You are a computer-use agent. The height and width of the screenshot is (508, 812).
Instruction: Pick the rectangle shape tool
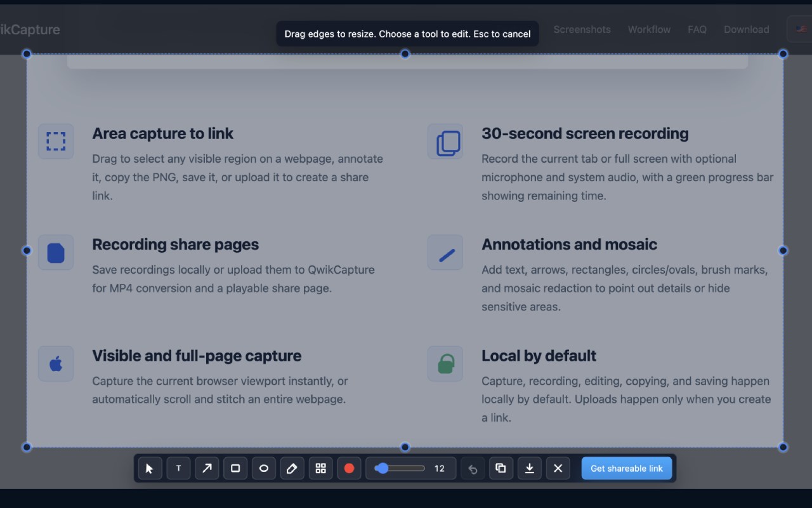235,469
